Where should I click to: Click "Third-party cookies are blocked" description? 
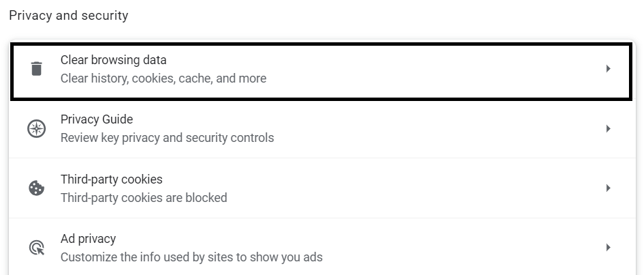pyautogui.click(x=143, y=198)
